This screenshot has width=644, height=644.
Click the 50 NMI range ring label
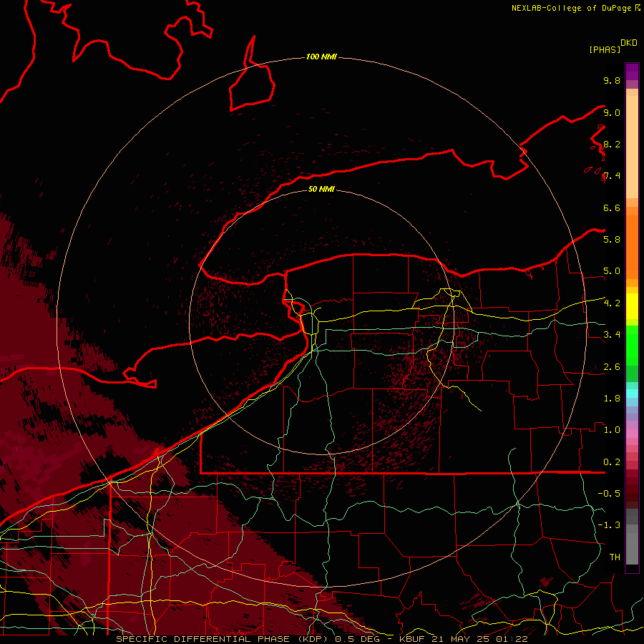pyautogui.click(x=321, y=189)
